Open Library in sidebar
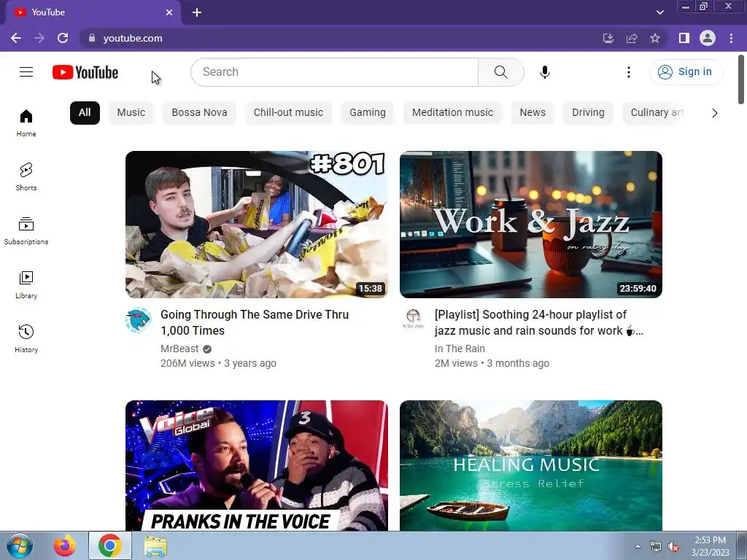747x560 pixels. point(26,285)
